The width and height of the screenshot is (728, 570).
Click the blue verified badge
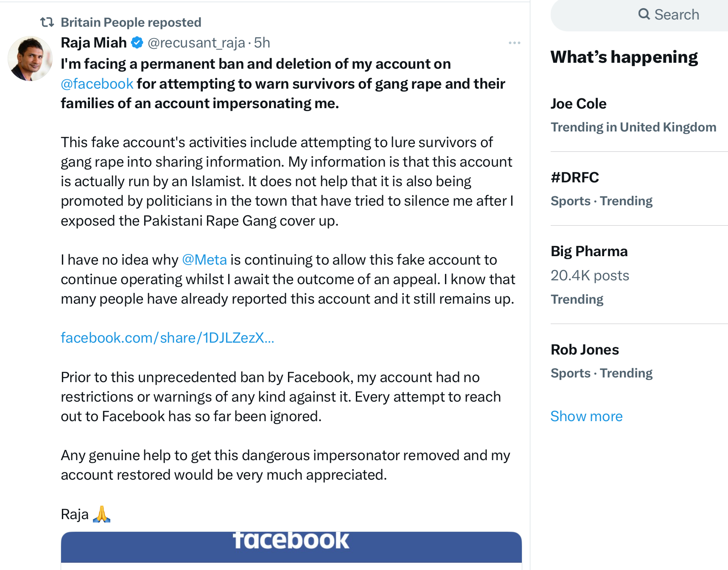pyautogui.click(x=137, y=43)
